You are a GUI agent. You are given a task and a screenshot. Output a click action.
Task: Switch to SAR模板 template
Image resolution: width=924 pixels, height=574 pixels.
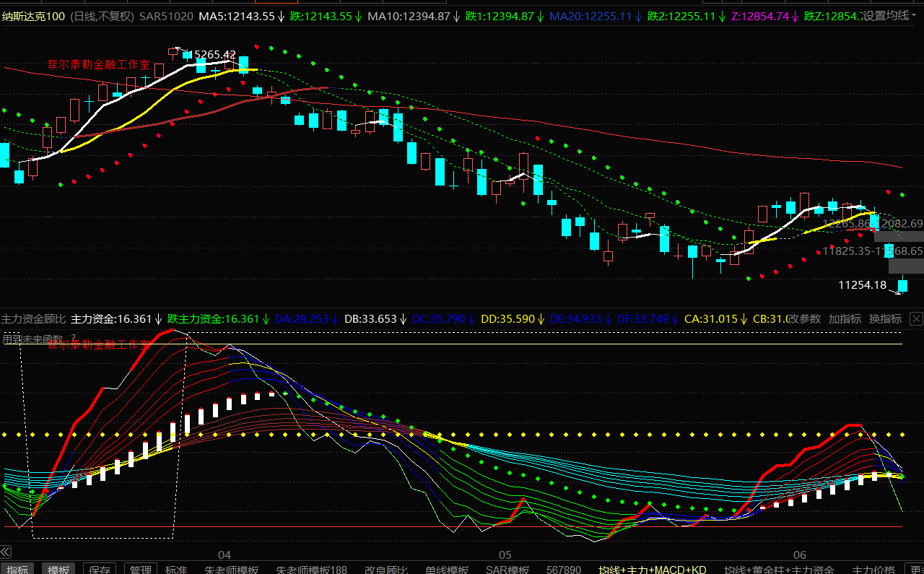point(507,569)
